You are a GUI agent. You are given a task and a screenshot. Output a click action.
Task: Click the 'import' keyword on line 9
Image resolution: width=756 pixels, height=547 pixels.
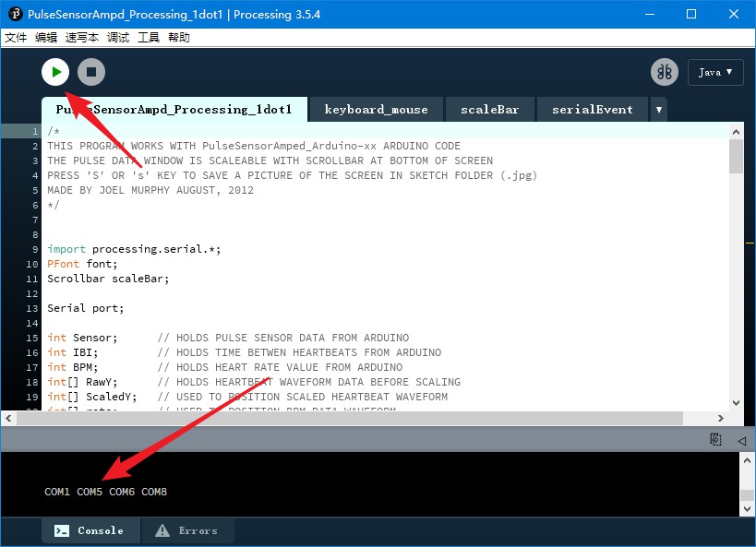(x=66, y=249)
